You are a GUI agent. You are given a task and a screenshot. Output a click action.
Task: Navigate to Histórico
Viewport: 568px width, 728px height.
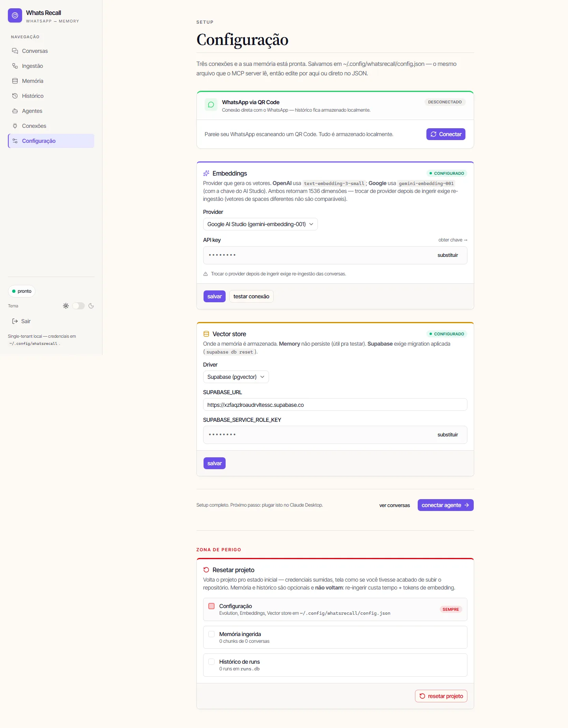coord(51,96)
